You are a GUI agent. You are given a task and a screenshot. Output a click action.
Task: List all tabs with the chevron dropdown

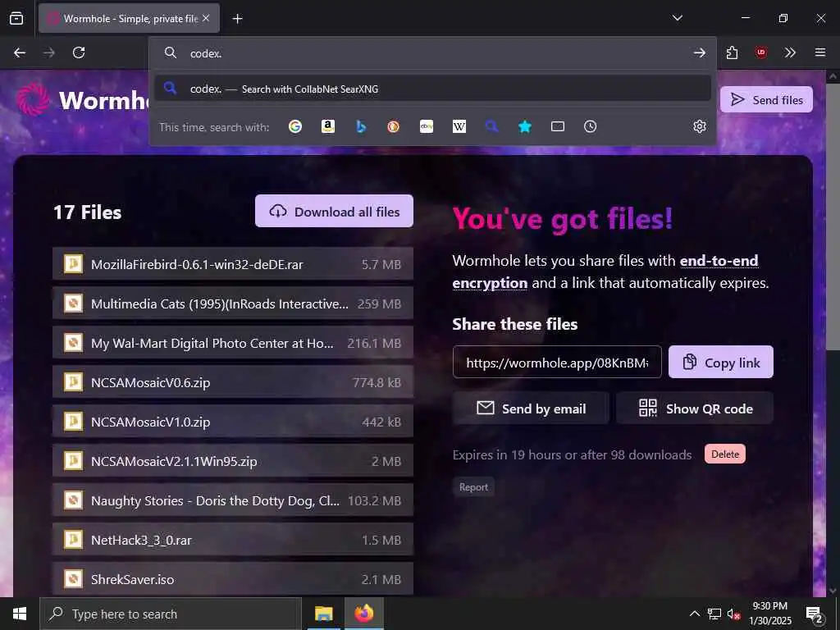click(677, 18)
